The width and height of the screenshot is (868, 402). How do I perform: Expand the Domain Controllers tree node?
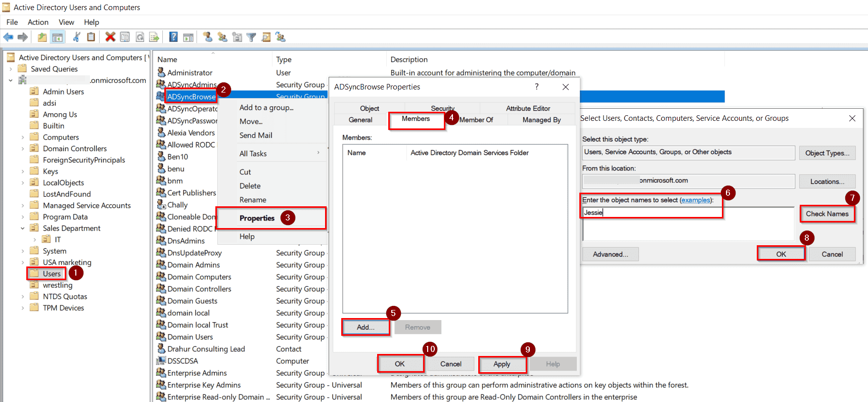tap(23, 149)
